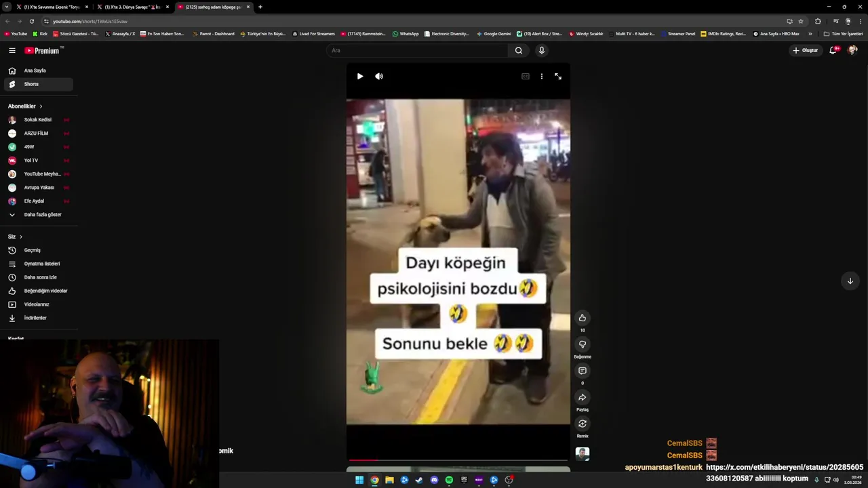
Task: Open File Explorer from taskbar
Action: pos(389,480)
